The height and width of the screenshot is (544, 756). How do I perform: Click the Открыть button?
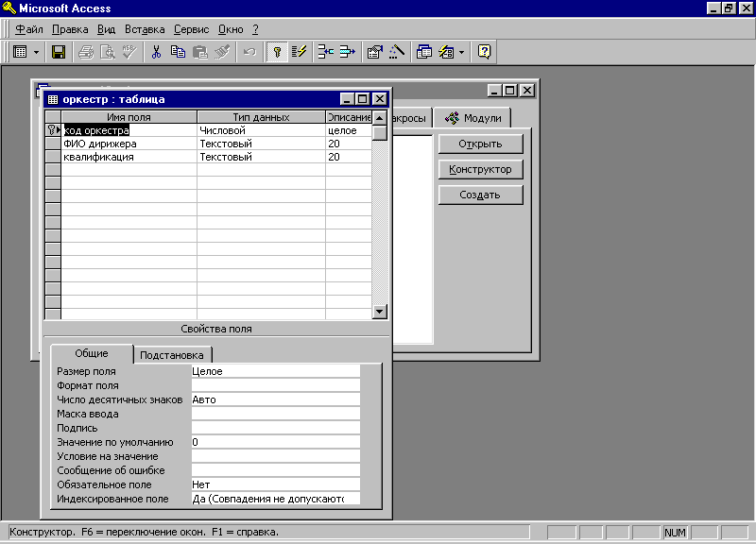tap(480, 144)
